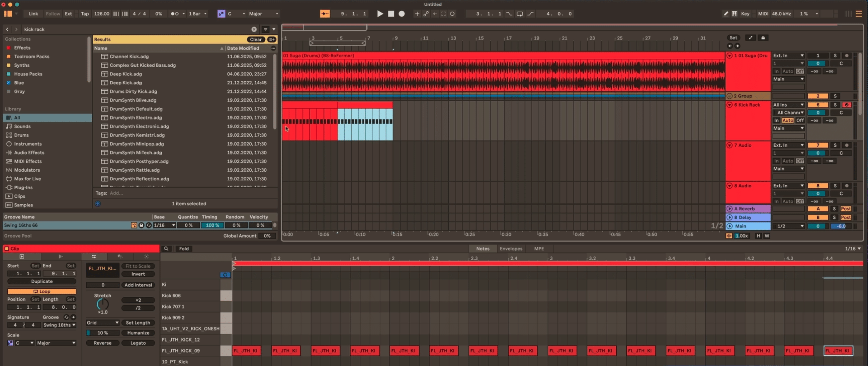Toggle Loop in the Clip panel

[x=41, y=291]
